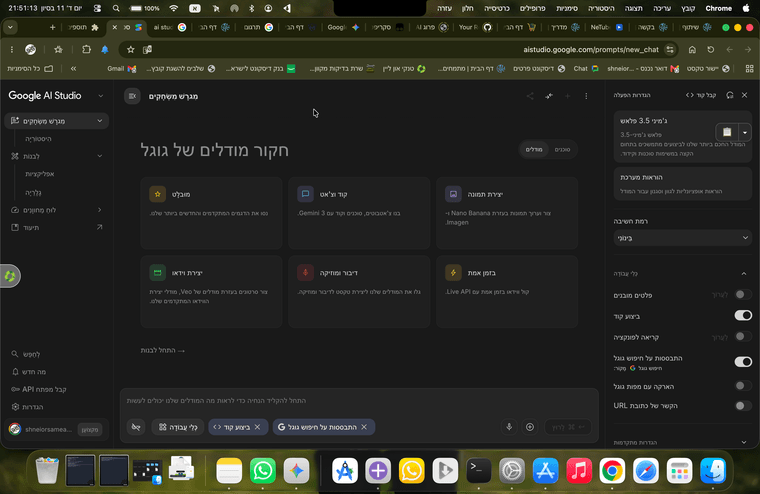Open the היסטוריה menu in the macOS menu bar
Screen dimensions: 760x494
[x=601, y=8]
